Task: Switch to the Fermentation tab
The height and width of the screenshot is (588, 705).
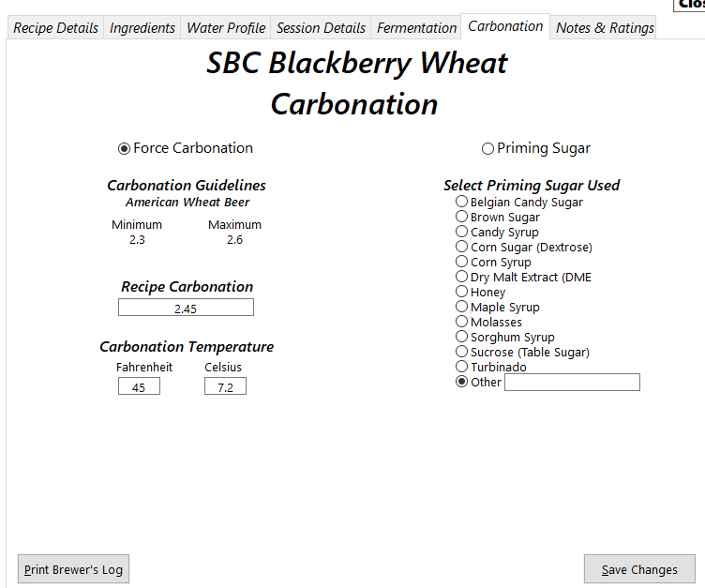Action: coord(416,28)
